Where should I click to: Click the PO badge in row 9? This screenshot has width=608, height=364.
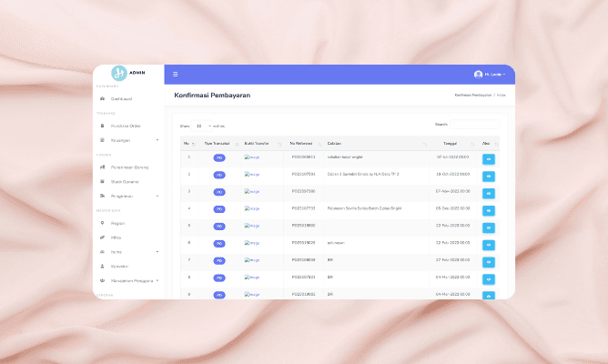pyautogui.click(x=219, y=295)
